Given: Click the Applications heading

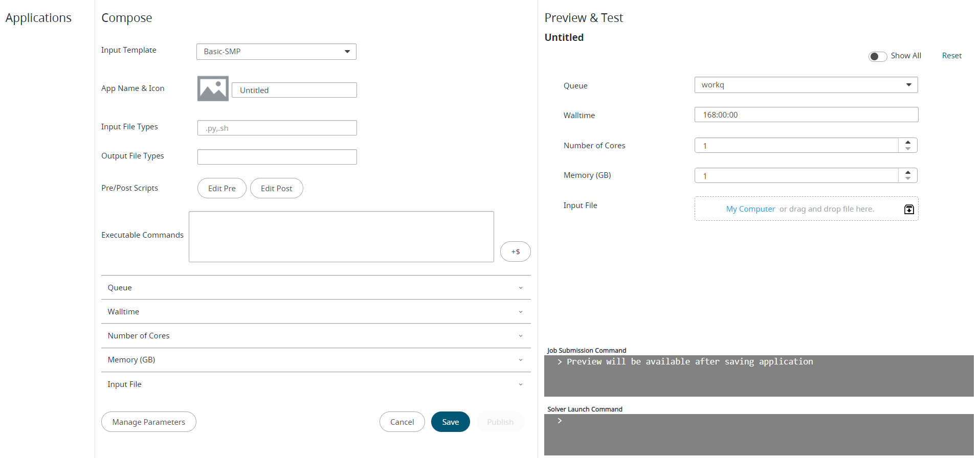Looking at the screenshot, I should pos(38,18).
